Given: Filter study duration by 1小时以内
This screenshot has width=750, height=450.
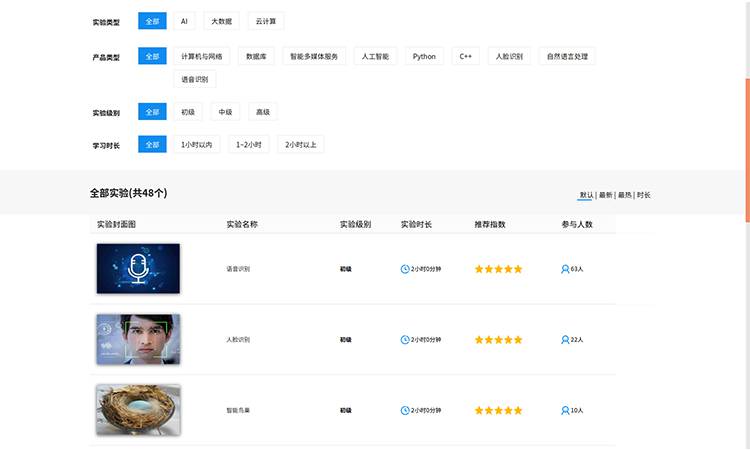Looking at the screenshot, I should click(x=197, y=144).
